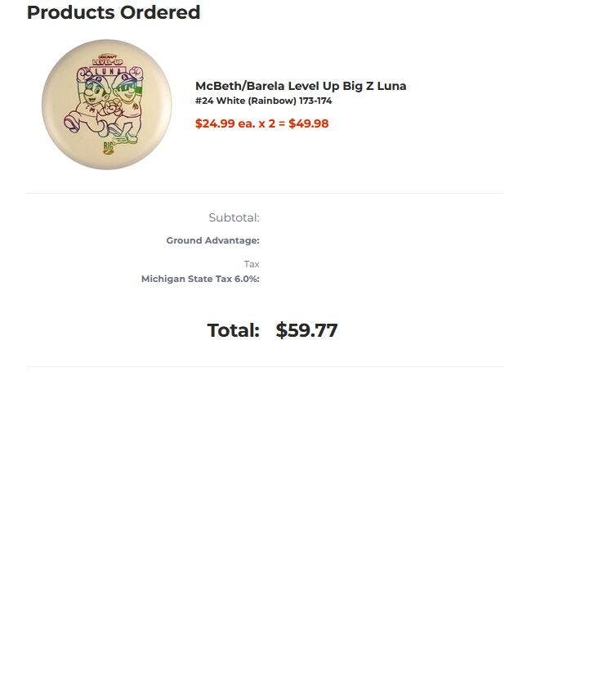Viewport: 616px width, 676px height.
Task: Click the $24.99 ea. unit price
Action: pos(225,123)
